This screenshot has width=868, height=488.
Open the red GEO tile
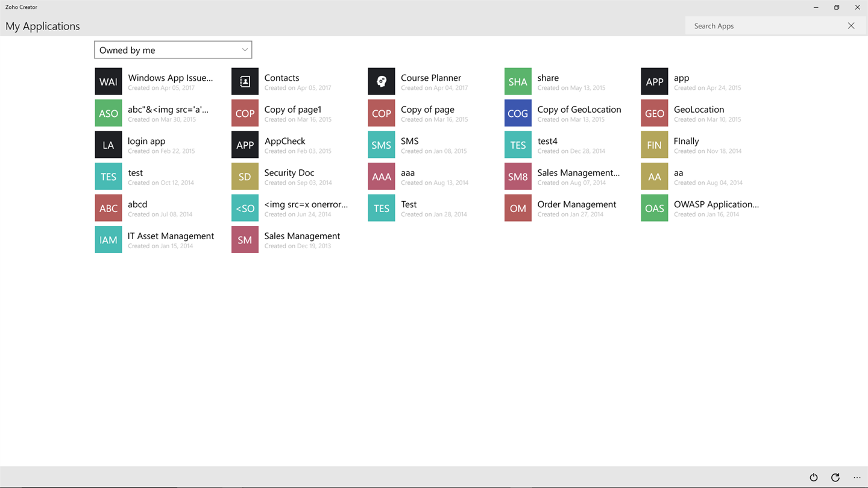(x=655, y=113)
